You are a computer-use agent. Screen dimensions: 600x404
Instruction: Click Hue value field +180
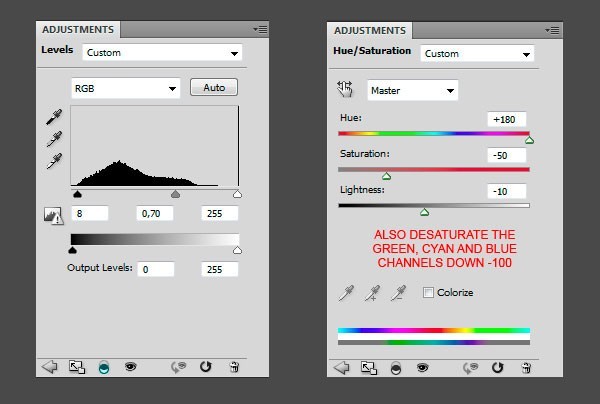507,119
